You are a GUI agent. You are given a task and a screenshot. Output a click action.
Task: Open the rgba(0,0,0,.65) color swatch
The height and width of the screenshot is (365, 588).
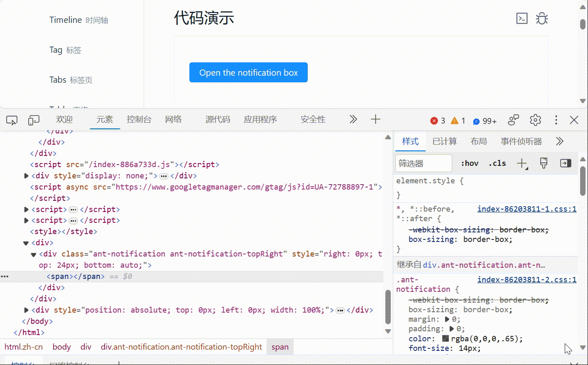(x=446, y=338)
